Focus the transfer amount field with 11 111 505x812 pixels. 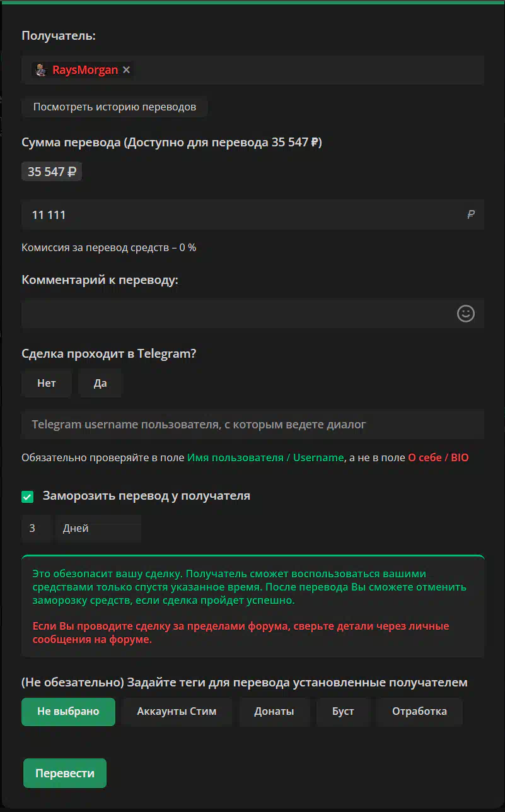[x=253, y=215]
